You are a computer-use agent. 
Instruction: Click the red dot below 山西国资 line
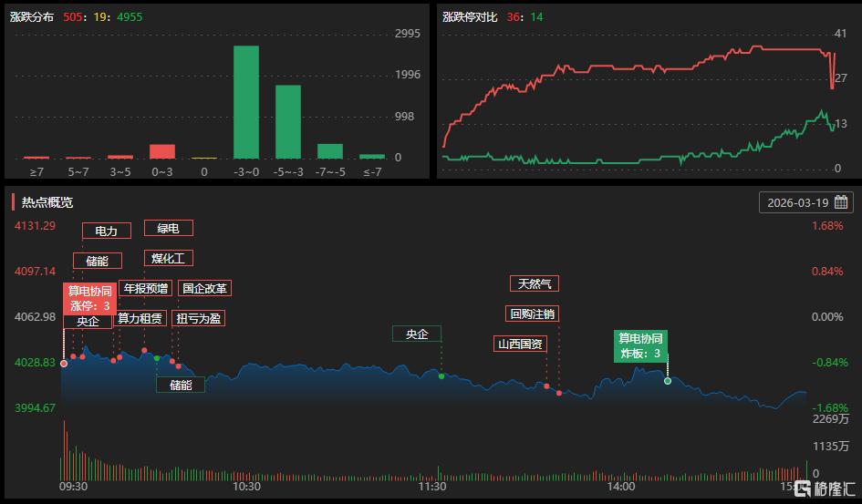(546, 386)
